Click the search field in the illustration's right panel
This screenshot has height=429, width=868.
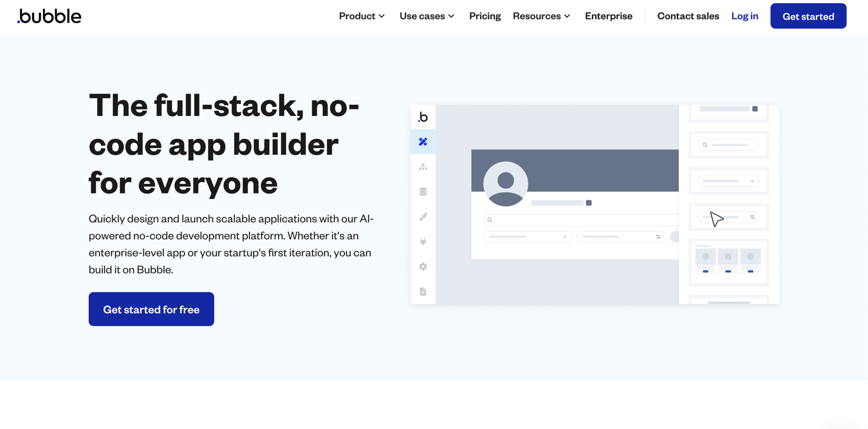[x=728, y=145]
